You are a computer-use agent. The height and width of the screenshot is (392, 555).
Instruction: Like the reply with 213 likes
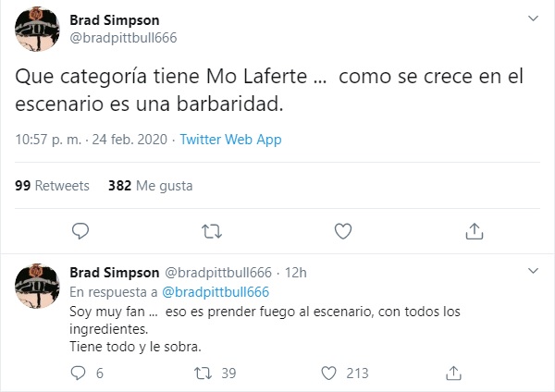pyautogui.click(x=327, y=374)
